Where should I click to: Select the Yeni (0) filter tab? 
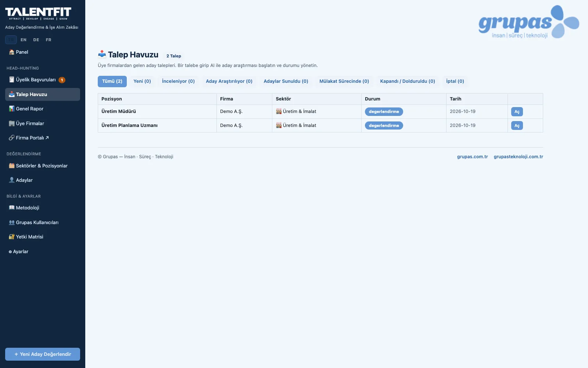pyautogui.click(x=142, y=81)
